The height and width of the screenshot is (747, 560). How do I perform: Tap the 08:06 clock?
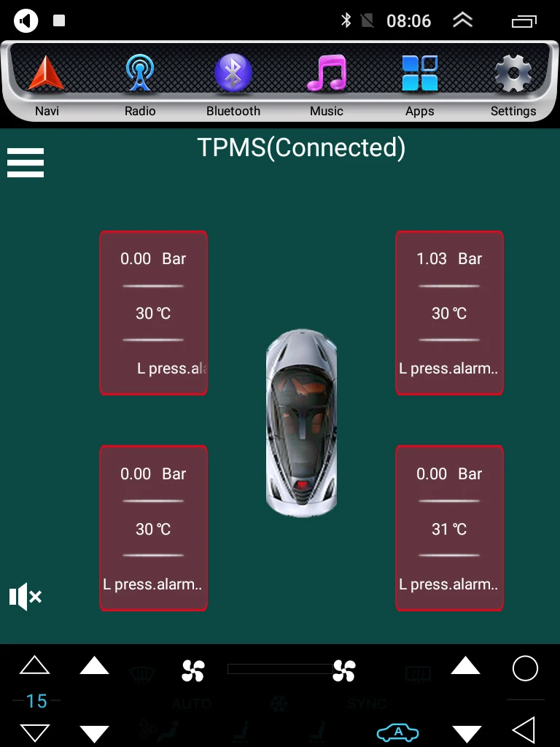point(408,21)
